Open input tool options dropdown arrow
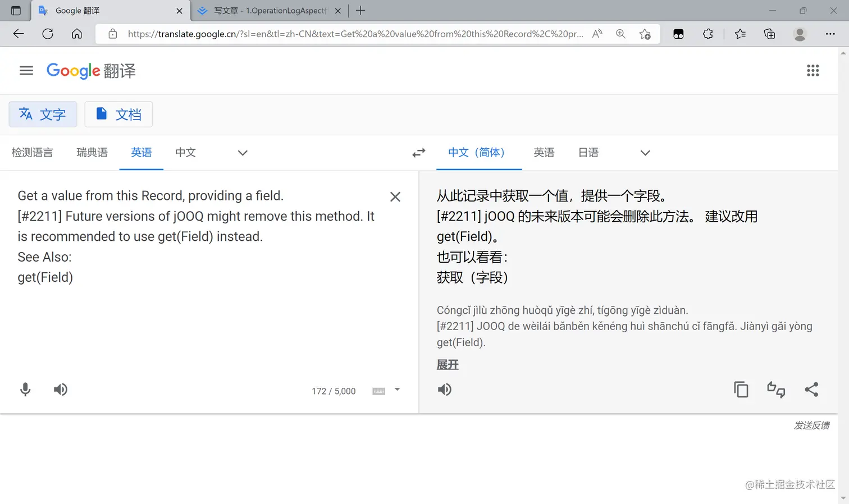The height and width of the screenshot is (504, 849). (x=397, y=390)
